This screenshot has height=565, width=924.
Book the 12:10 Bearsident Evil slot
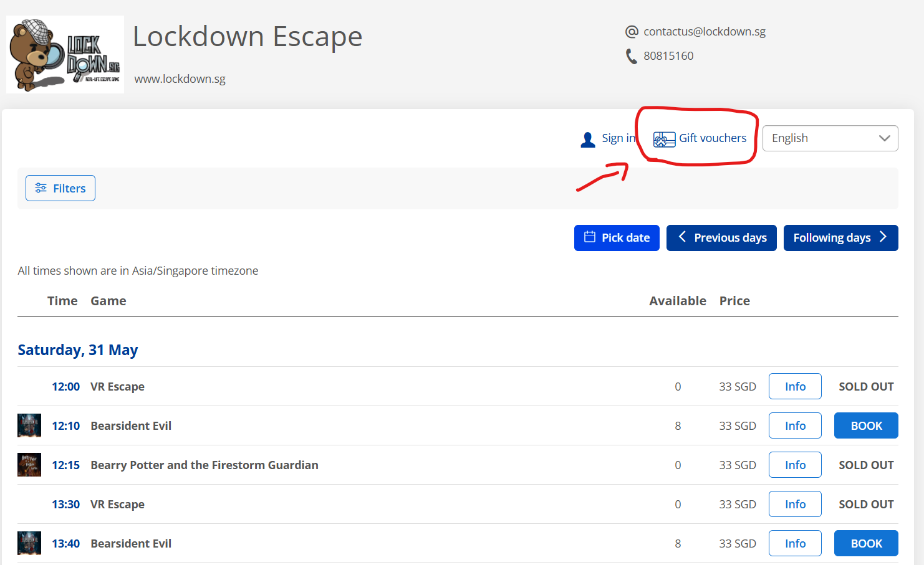pos(866,425)
